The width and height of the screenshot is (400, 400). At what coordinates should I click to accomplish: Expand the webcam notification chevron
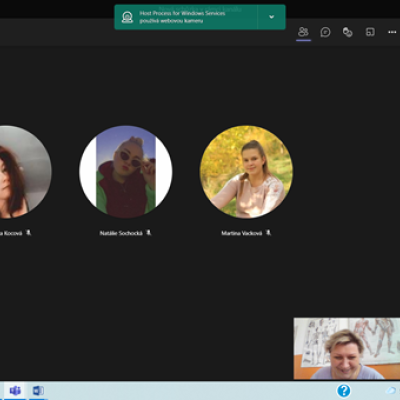point(272,17)
